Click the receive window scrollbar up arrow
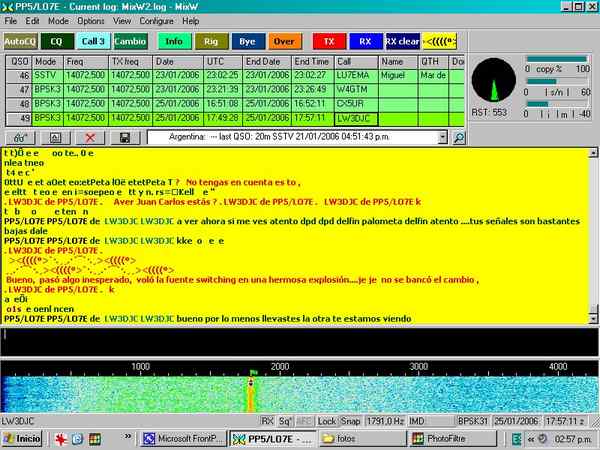600x450 pixels. tap(593, 153)
